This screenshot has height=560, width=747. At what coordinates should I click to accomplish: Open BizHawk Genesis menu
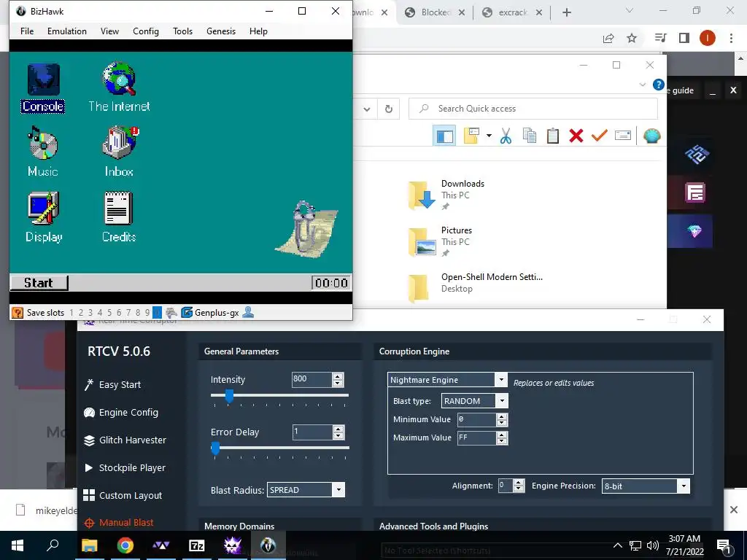coord(221,31)
